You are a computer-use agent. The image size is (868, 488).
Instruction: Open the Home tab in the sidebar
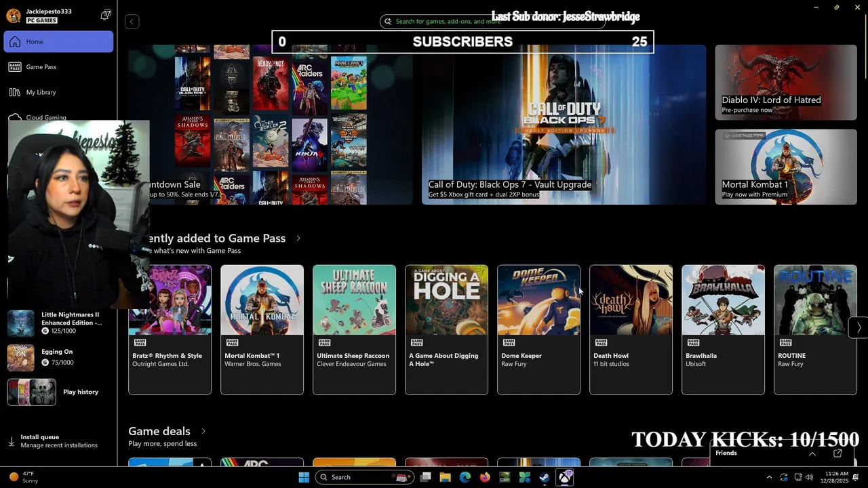pyautogui.click(x=58, y=41)
